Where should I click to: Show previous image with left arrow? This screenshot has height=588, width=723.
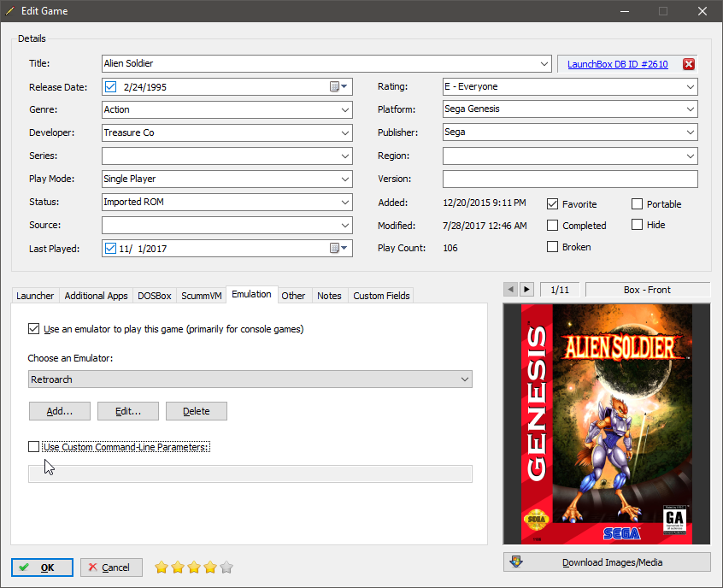(510, 290)
